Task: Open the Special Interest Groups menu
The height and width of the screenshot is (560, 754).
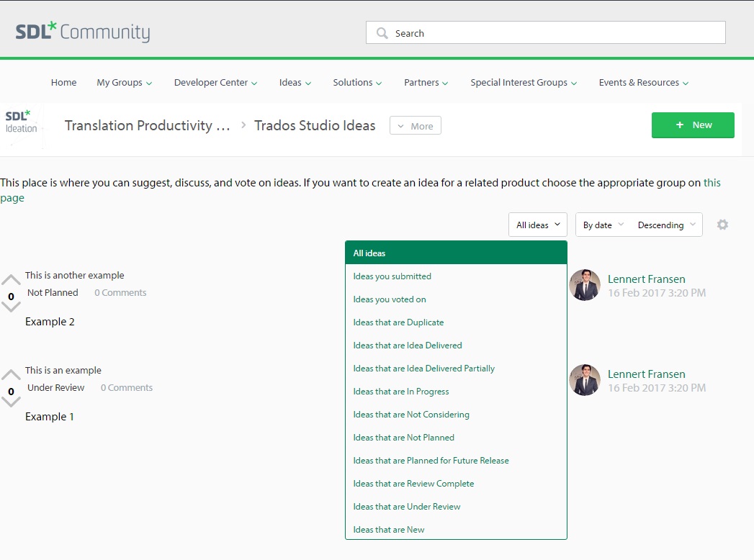Action: (523, 82)
